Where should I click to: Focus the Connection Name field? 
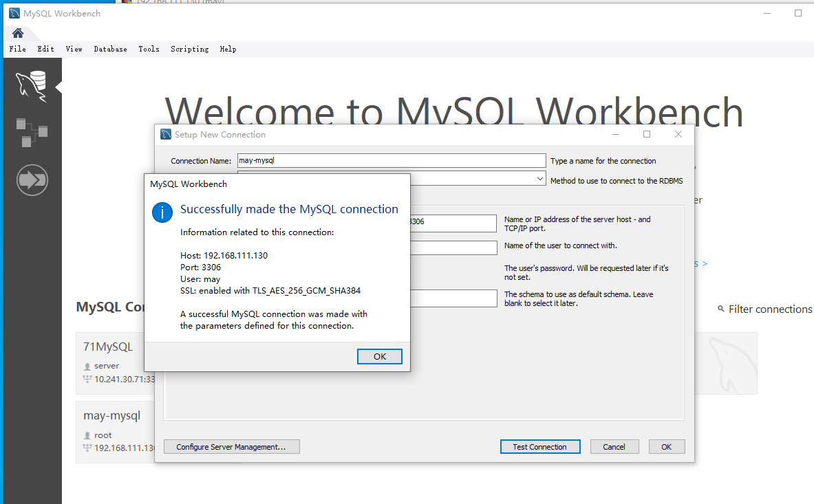pos(392,160)
